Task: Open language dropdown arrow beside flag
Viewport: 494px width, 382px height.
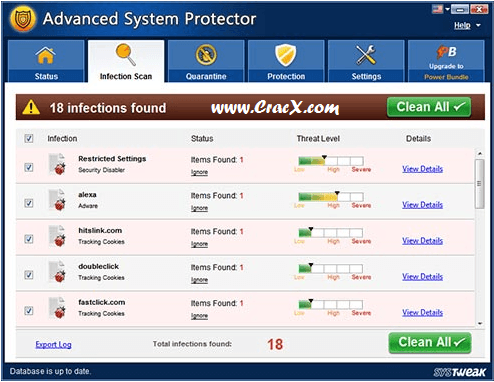Action: pos(447,9)
